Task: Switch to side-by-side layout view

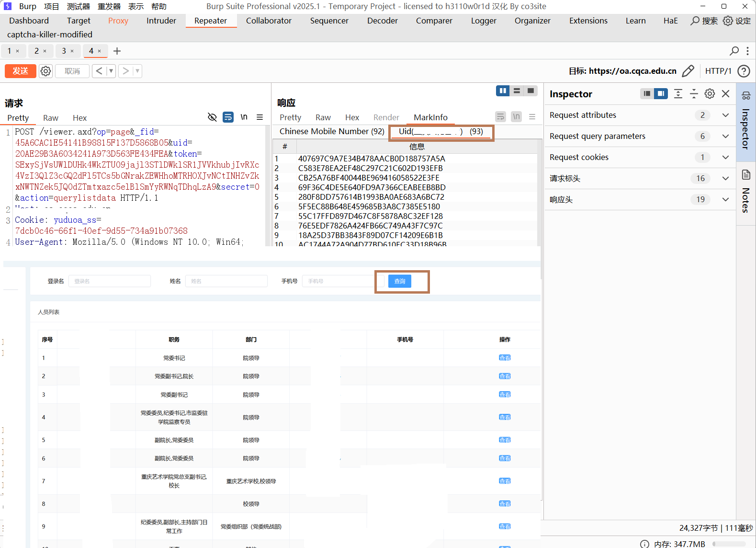Action: click(x=503, y=91)
